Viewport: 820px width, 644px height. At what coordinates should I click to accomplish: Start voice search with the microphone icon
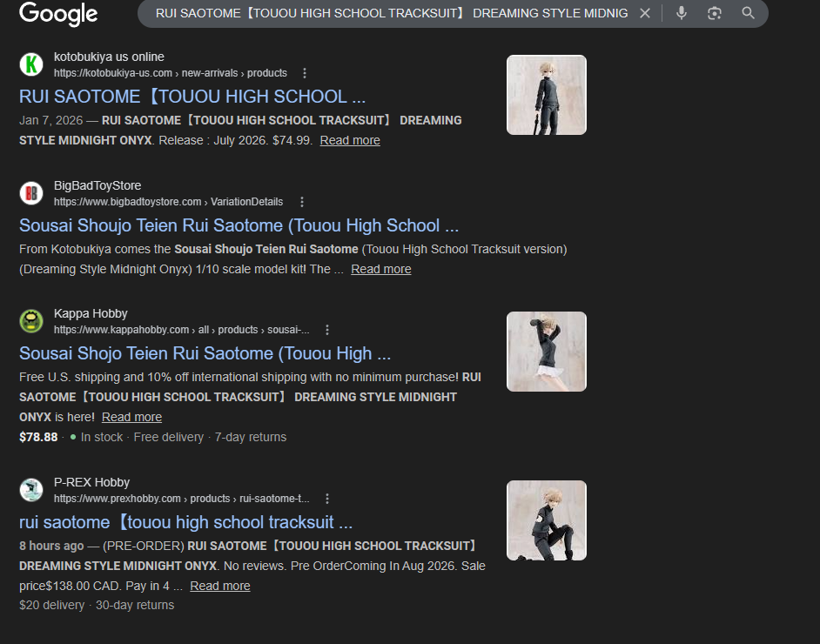coord(682,13)
